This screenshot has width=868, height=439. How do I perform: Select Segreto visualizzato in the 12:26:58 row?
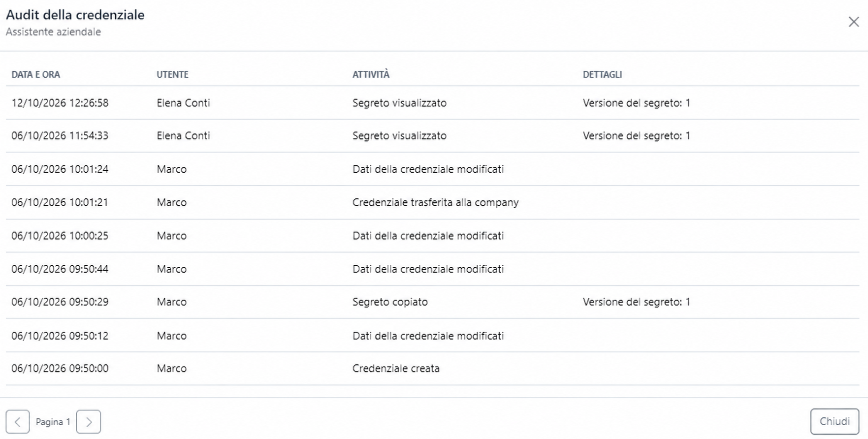[399, 103]
